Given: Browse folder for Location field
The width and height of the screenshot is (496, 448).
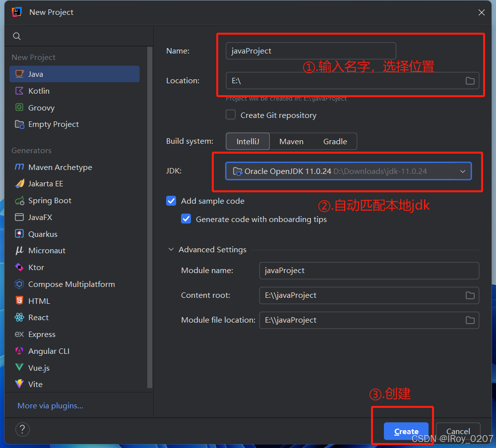Looking at the screenshot, I should 470,81.
